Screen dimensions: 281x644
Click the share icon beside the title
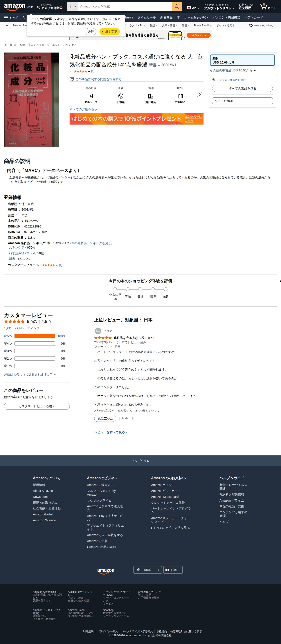200,56
